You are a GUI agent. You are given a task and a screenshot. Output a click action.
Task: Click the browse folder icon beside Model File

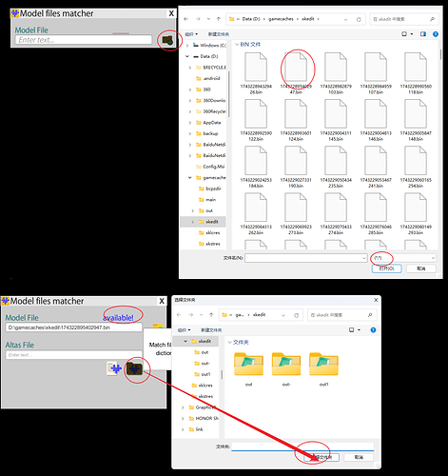click(167, 40)
